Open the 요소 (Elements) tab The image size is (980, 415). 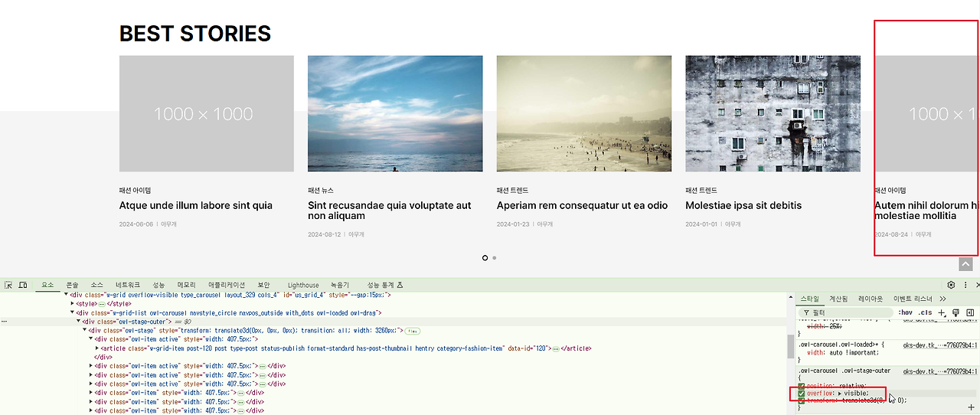click(47, 285)
